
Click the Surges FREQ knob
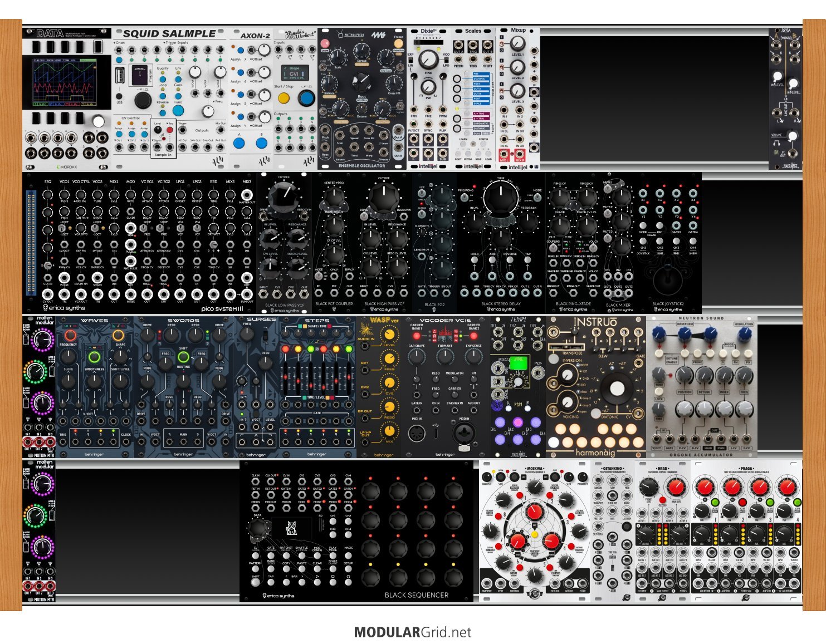247,334
